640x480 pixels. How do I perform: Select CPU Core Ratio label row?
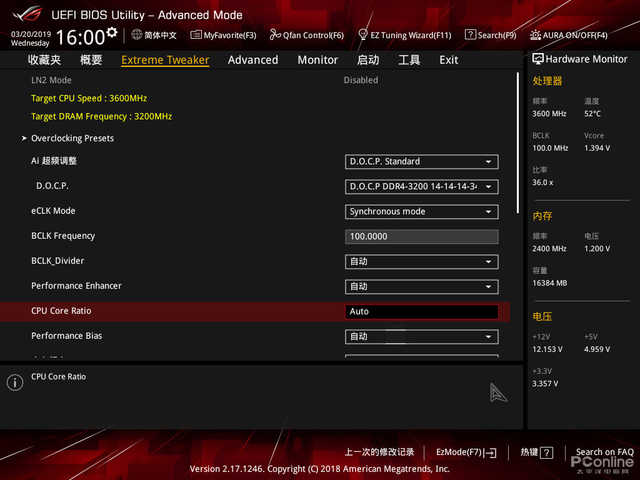coord(61,311)
